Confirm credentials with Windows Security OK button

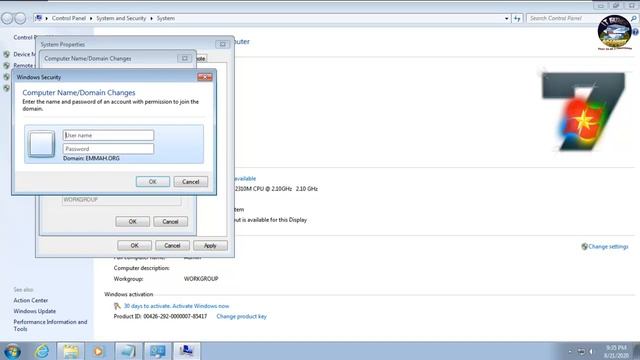pyautogui.click(x=153, y=182)
